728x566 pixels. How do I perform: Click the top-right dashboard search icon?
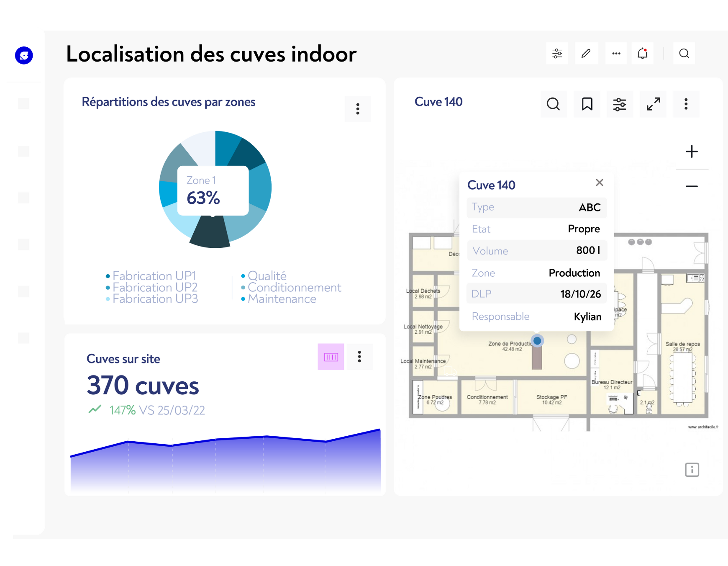click(x=684, y=54)
